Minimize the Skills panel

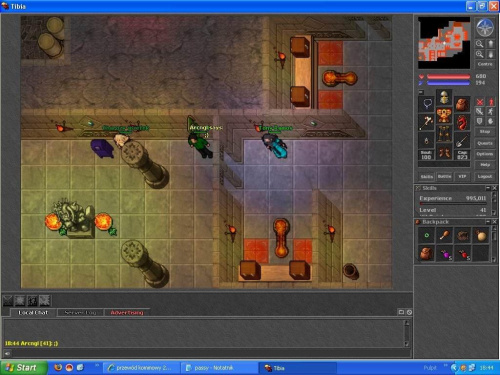(488, 188)
